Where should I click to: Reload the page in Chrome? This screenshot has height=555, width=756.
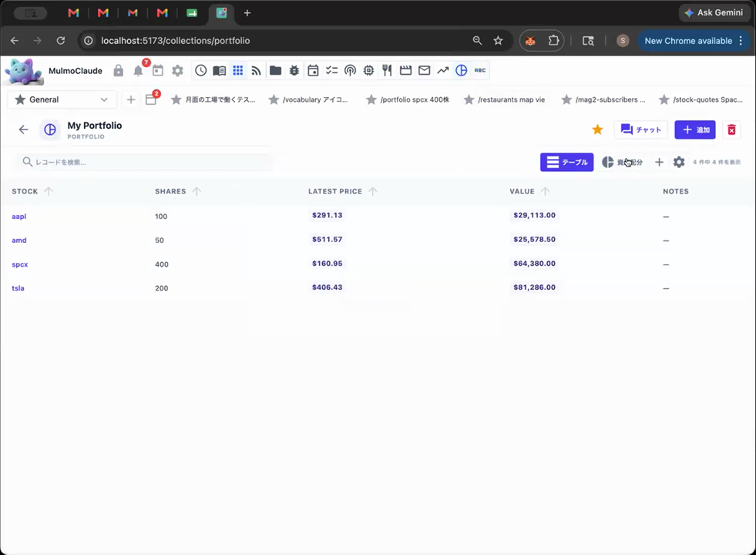[x=61, y=41]
